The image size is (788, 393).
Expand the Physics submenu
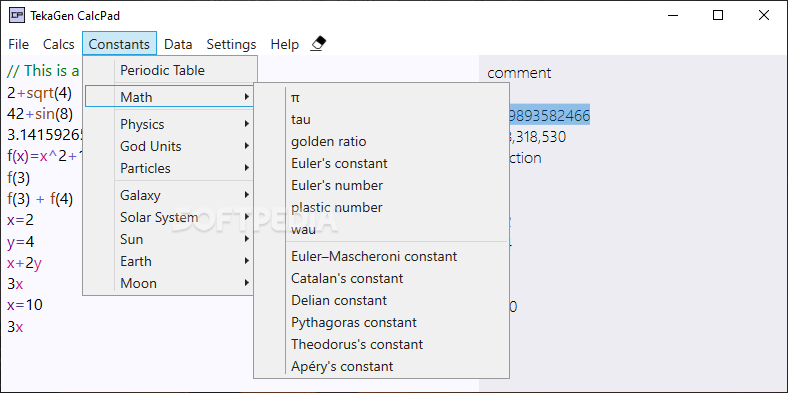(170, 124)
